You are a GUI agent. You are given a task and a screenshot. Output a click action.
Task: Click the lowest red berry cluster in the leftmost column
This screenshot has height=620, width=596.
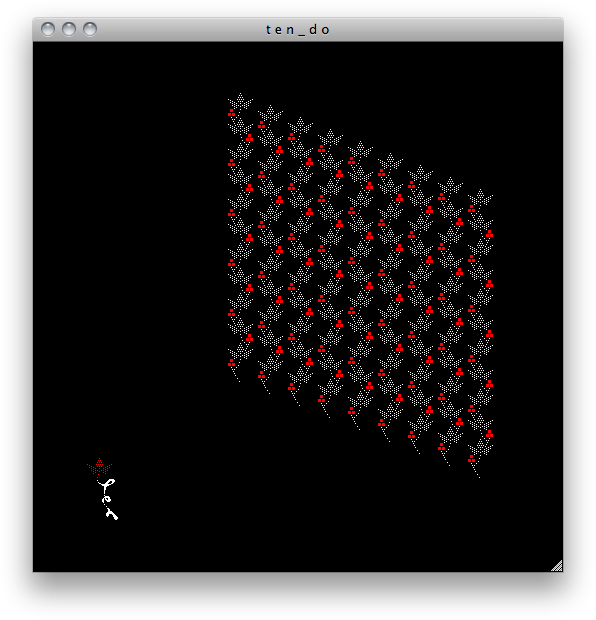pos(232,363)
